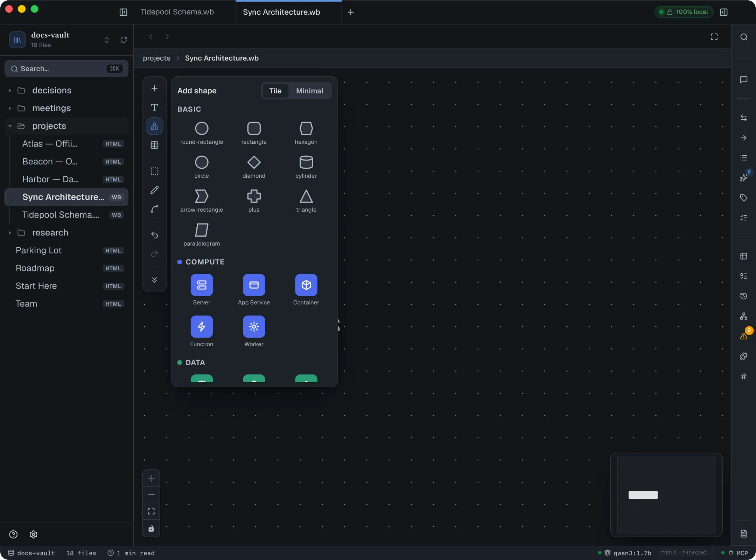
Task: Click the 100% local status button
Action: [x=684, y=12]
